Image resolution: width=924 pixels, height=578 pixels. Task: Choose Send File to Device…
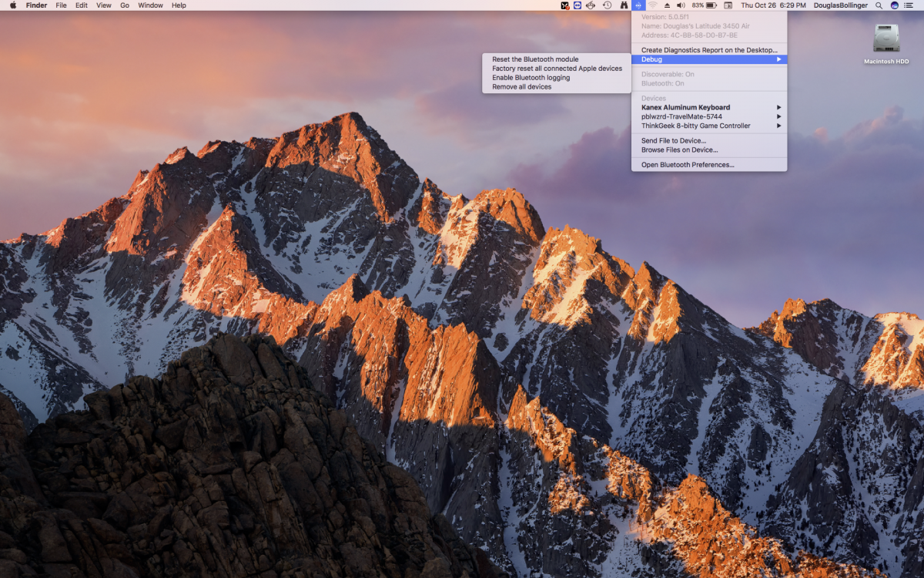click(673, 140)
